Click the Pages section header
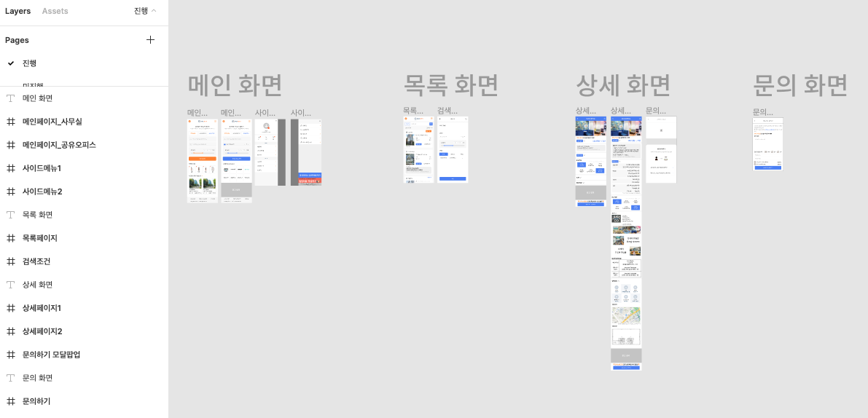 pos(17,40)
